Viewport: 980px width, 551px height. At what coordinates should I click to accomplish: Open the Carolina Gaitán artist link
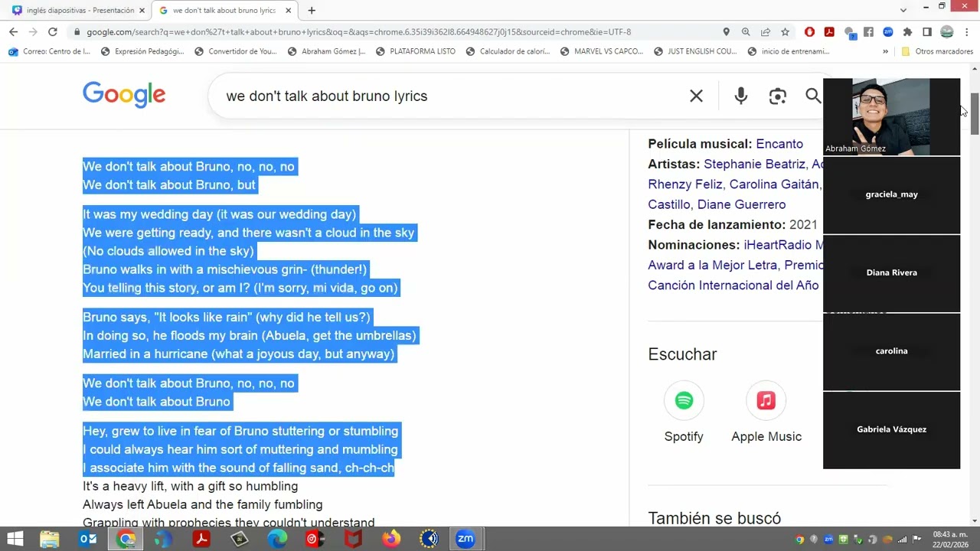tap(775, 184)
